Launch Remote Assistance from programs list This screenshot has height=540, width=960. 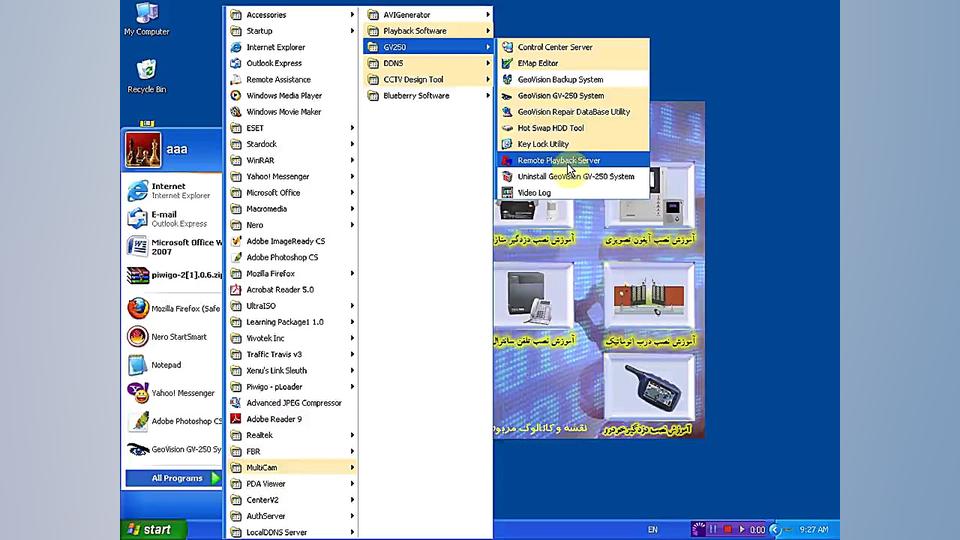[x=291, y=80]
